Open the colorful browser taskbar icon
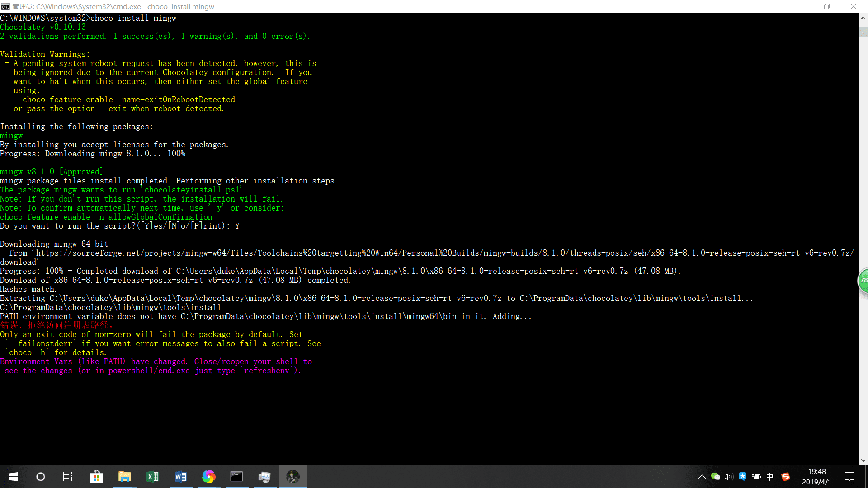 click(208, 477)
